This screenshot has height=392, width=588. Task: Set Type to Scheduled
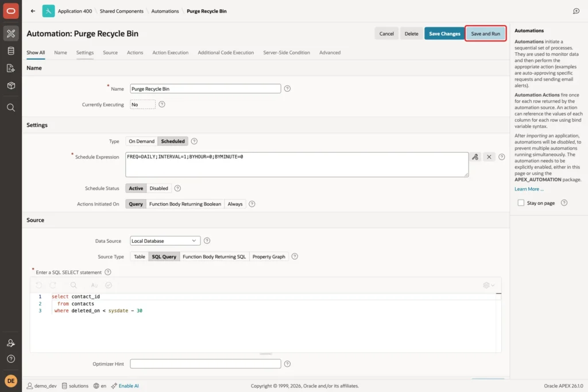tap(173, 141)
